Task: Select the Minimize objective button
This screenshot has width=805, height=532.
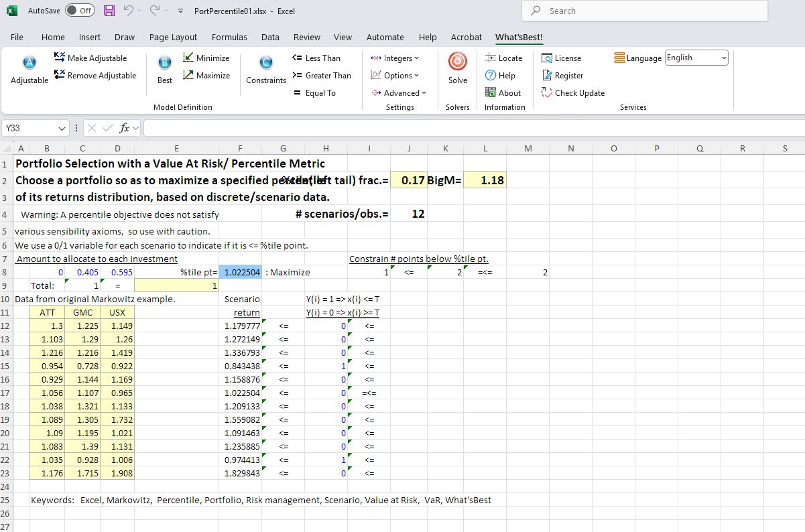Action: click(x=206, y=58)
